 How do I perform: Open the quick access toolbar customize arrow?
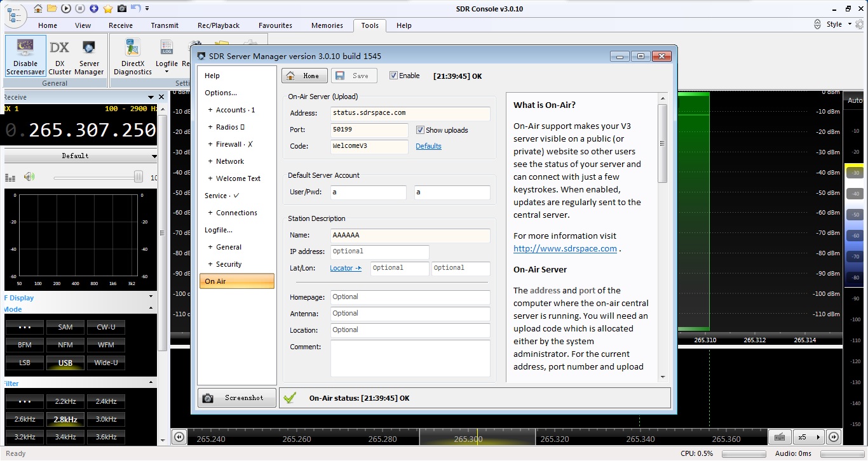tap(147, 9)
